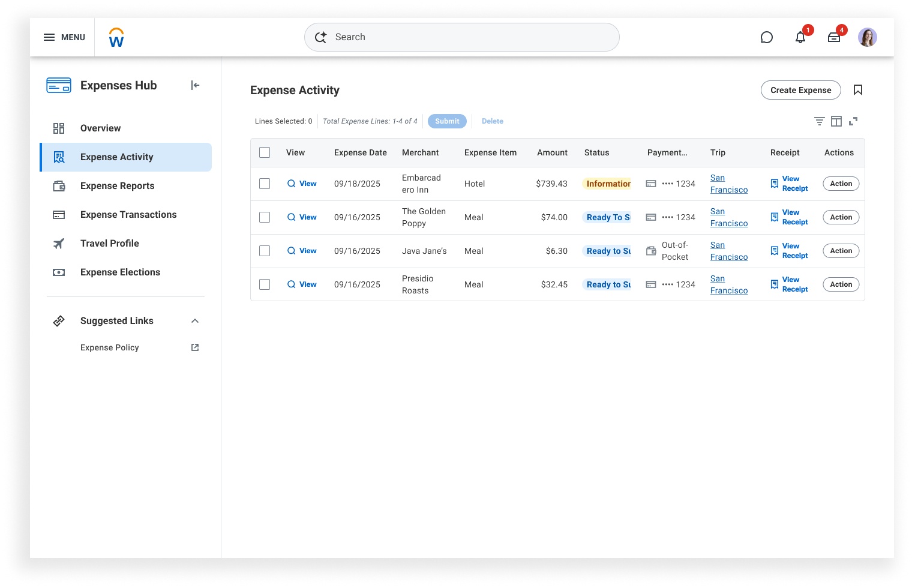Open the chat bubble icon

pos(767,37)
